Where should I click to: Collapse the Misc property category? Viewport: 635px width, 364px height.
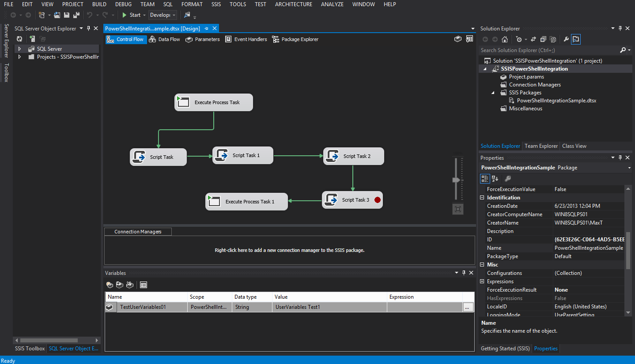click(x=482, y=265)
